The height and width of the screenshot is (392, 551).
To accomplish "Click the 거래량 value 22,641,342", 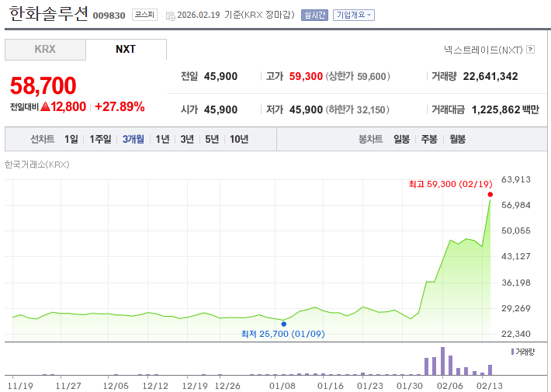I will pos(490,76).
